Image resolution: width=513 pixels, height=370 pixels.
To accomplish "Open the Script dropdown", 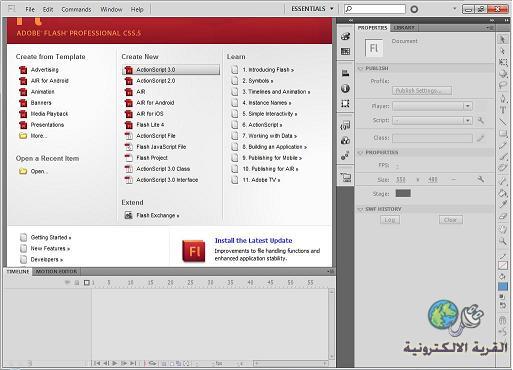I will [x=432, y=120].
